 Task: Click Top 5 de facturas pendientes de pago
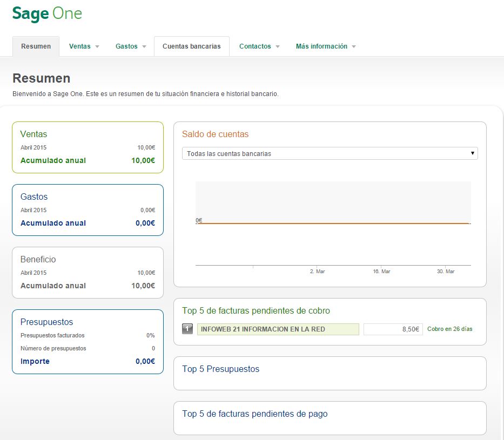[254, 414]
